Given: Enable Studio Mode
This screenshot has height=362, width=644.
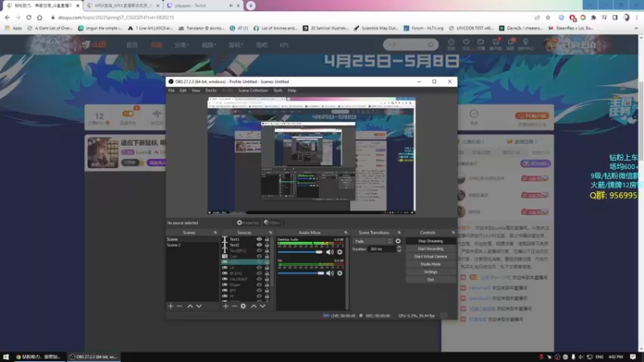Looking at the screenshot, I should [x=431, y=264].
